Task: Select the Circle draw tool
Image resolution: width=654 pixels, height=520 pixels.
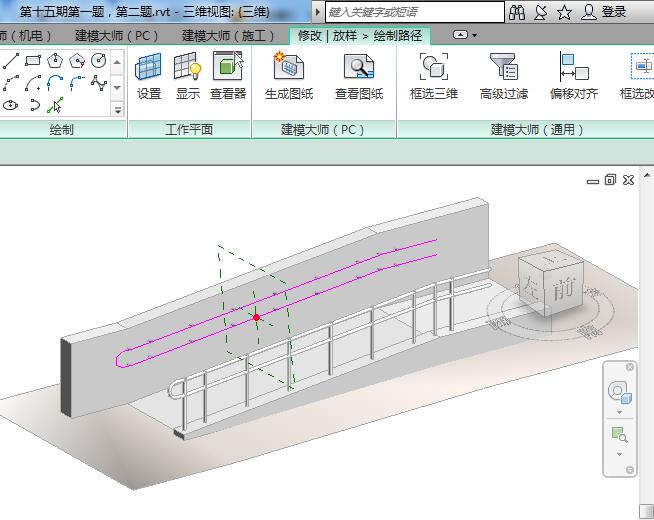Action: (99, 61)
